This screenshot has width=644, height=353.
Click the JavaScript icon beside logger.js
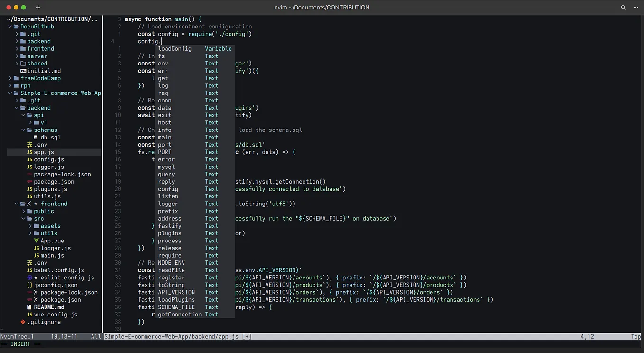pos(29,167)
